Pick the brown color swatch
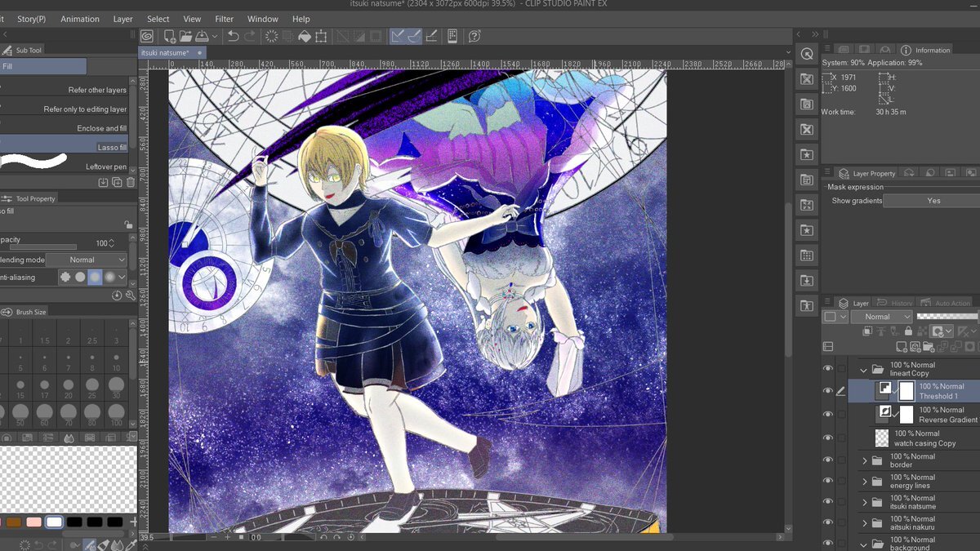The height and width of the screenshot is (551, 980). pos(13,522)
